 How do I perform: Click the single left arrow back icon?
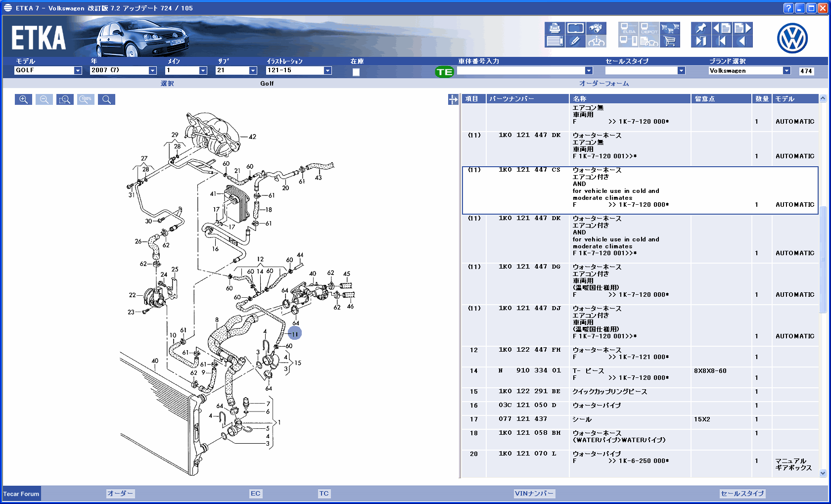coord(742,42)
